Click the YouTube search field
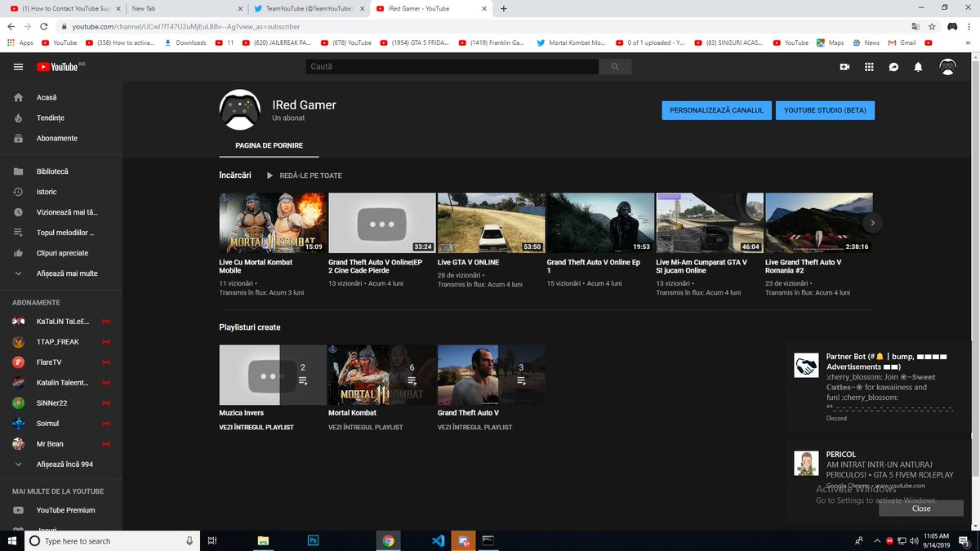Image resolution: width=980 pixels, height=551 pixels. (x=452, y=67)
